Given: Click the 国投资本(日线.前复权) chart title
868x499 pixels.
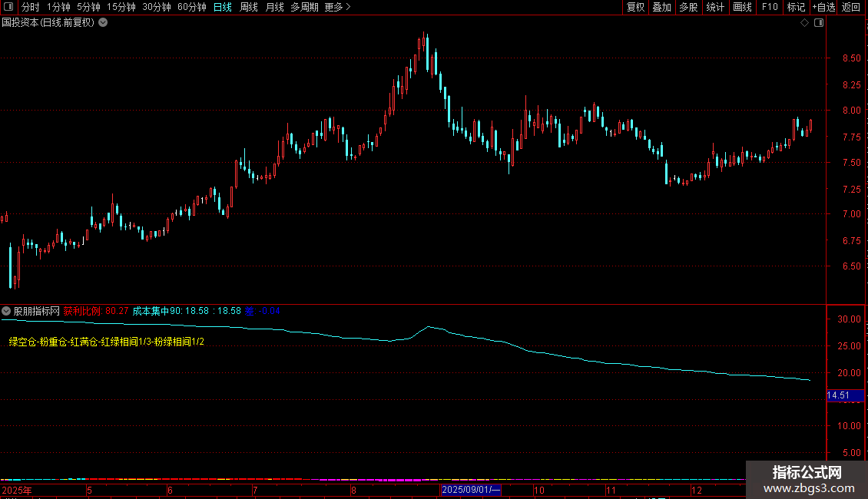Looking at the screenshot, I should tap(48, 23).
